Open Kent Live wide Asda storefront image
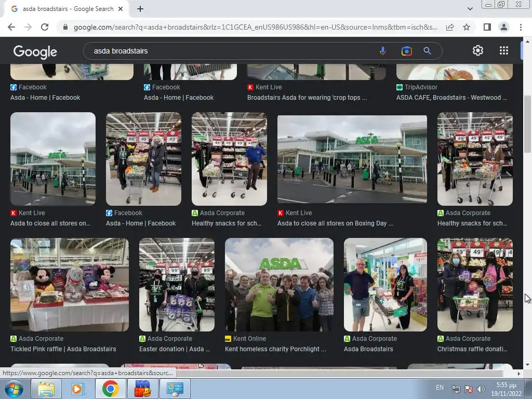Screen dimensions: 532x399 click(x=352, y=159)
